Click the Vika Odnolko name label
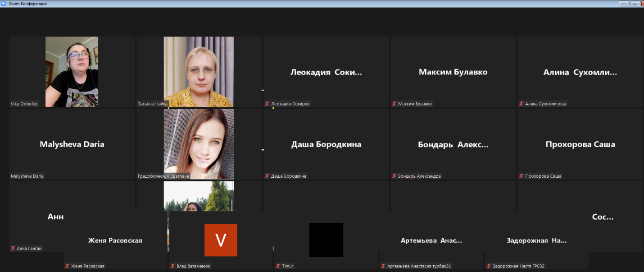The height and width of the screenshot is (272, 644). pyautogui.click(x=24, y=104)
